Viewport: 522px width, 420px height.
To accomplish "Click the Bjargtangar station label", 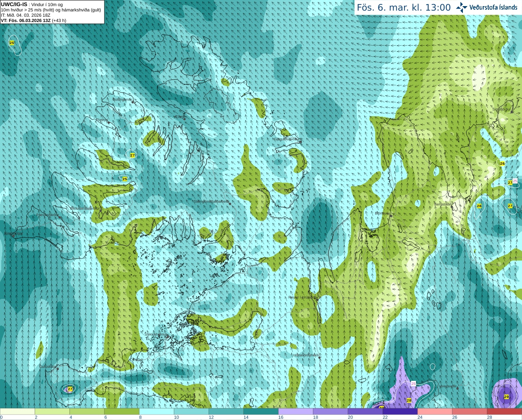I will point(13,234).
